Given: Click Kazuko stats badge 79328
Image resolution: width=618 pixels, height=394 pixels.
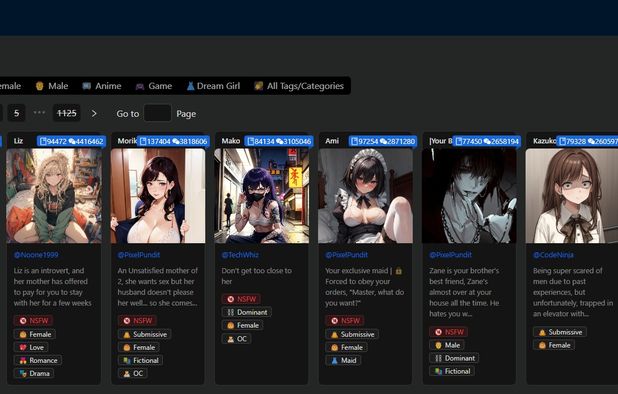Looking at the screenshot, I should (x=587, y=141).
